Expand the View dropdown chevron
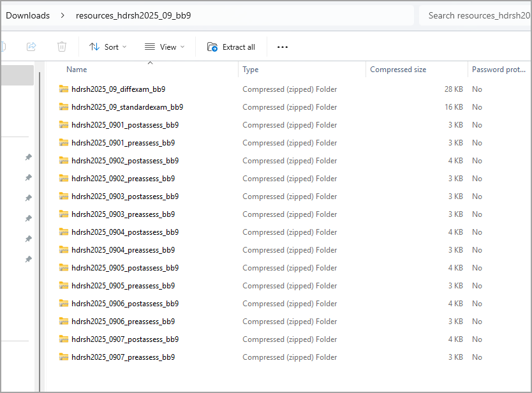The height and width of the screenshot is (393, 532). tap(182, 47)
